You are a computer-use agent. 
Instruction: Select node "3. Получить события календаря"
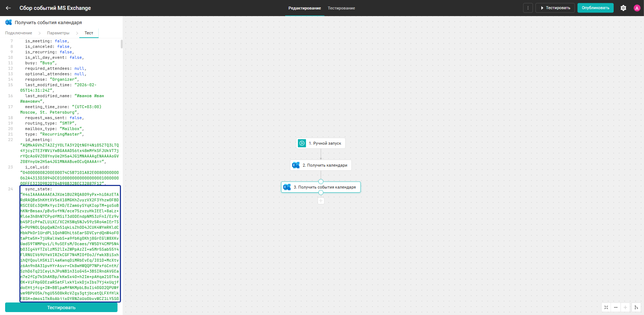321,187
